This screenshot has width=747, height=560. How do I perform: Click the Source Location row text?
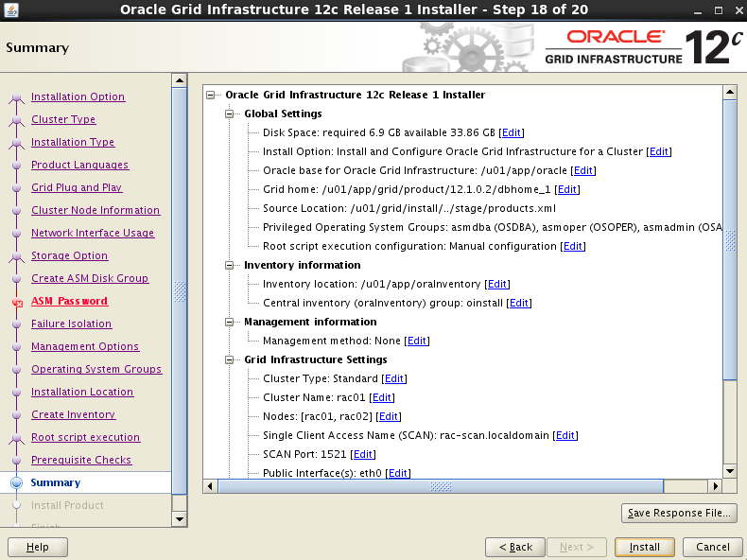(x=409, y=209)
